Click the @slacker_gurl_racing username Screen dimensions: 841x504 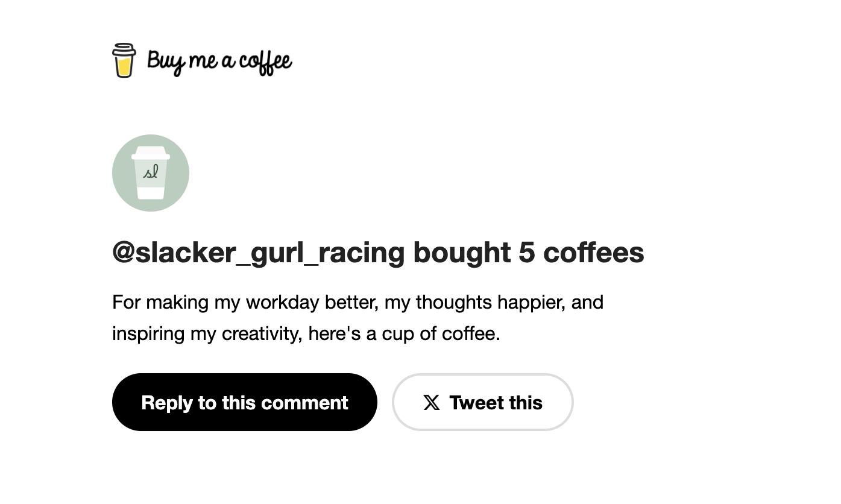[258, 252]
